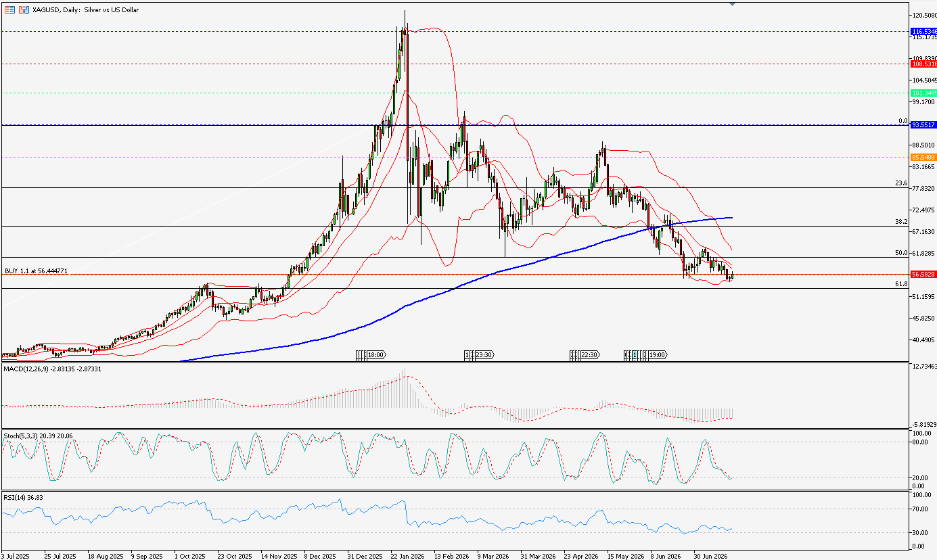
Task: Click the 80.00 Stochastic scale value
Action: 919,442
